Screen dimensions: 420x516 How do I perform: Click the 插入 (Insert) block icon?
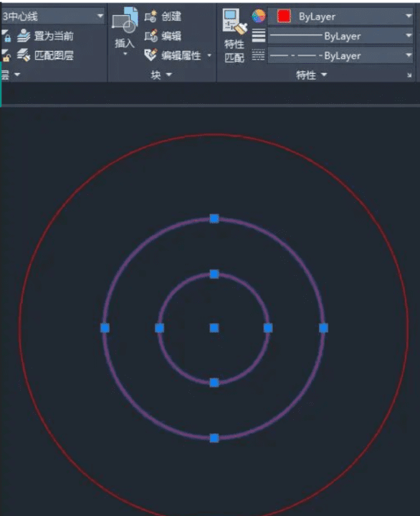pos(125,20)
